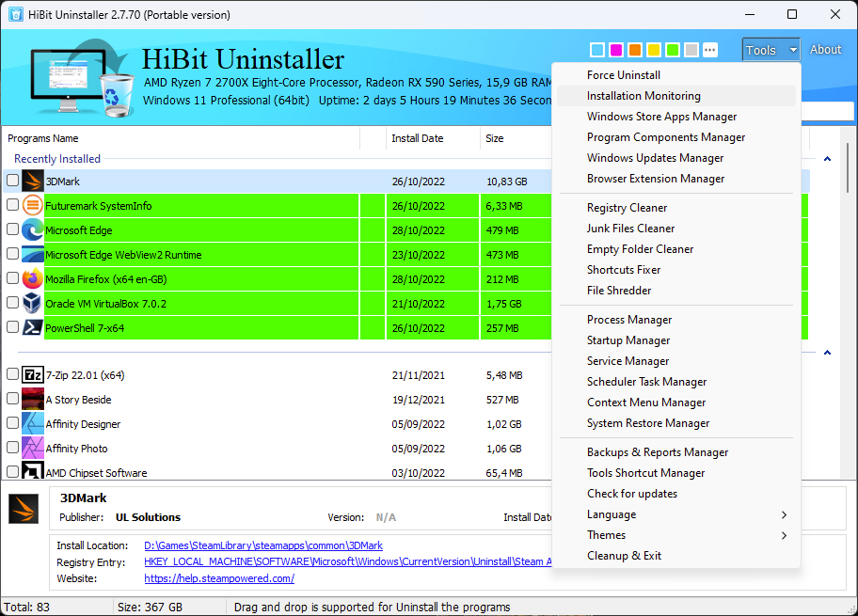Open Process Manager
The image size is (858, 616).
(x=676, y=320)
